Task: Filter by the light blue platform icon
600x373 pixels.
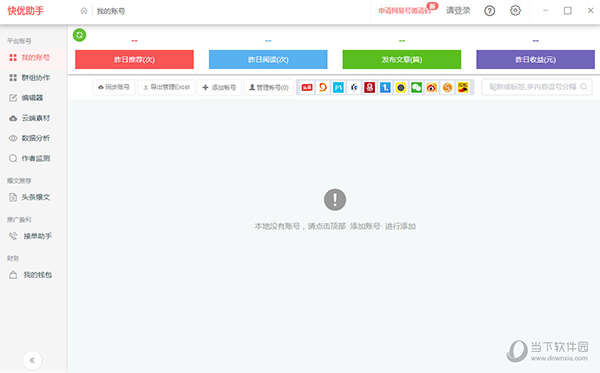Action: tap(338, 88)
